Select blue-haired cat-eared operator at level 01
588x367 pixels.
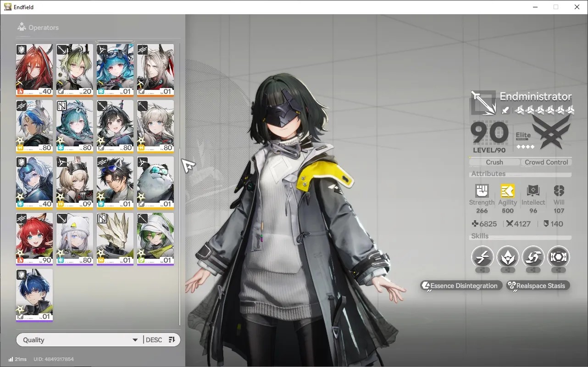tap(34, 295)
